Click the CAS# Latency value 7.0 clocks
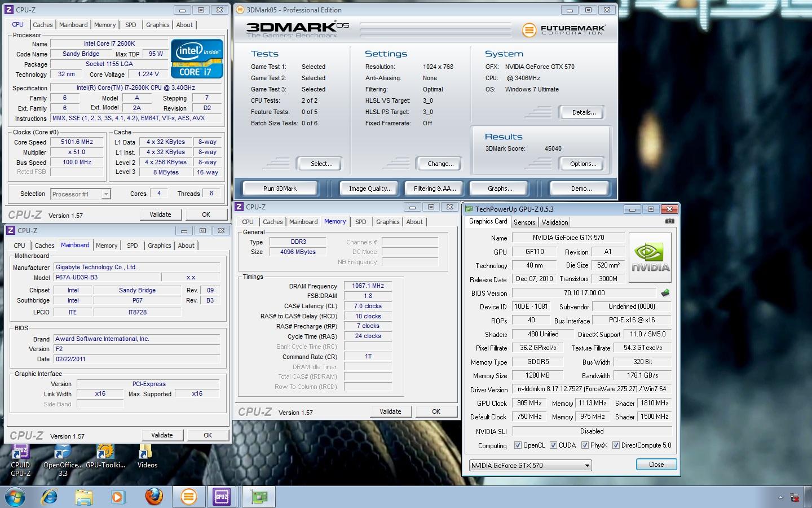This screenshot has width=812, height=508. [x=368, y=306]
